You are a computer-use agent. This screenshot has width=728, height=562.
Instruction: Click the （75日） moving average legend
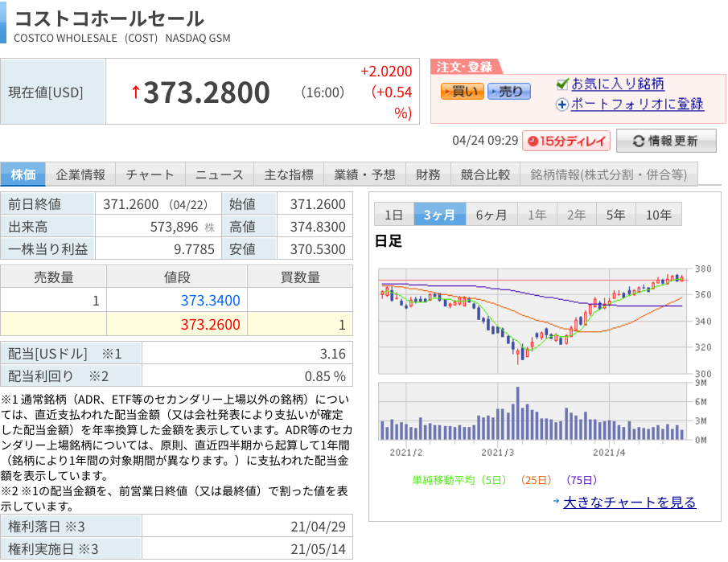(582, 480)
